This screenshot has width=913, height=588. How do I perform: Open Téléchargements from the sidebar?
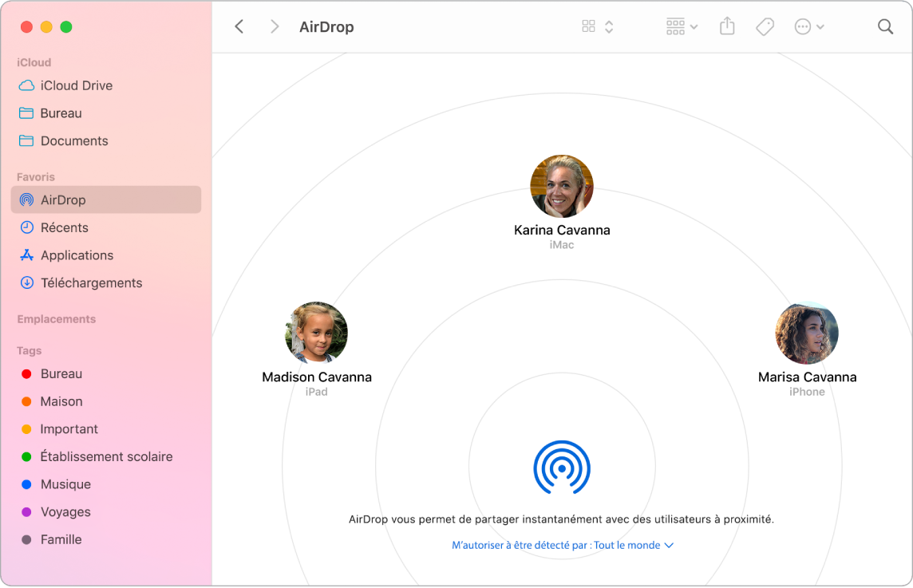click(91, 282)
